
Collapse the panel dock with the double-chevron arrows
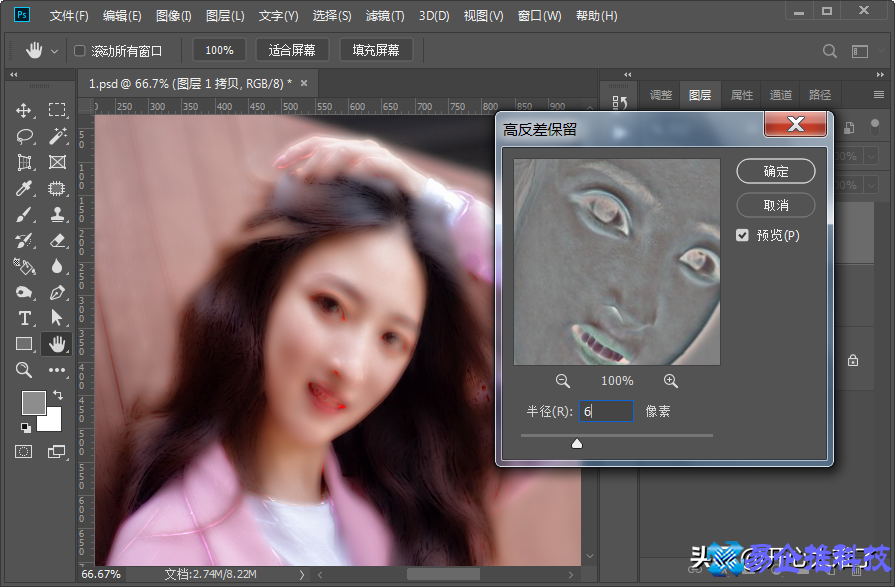pyautogui.click(x=627, y=74)
